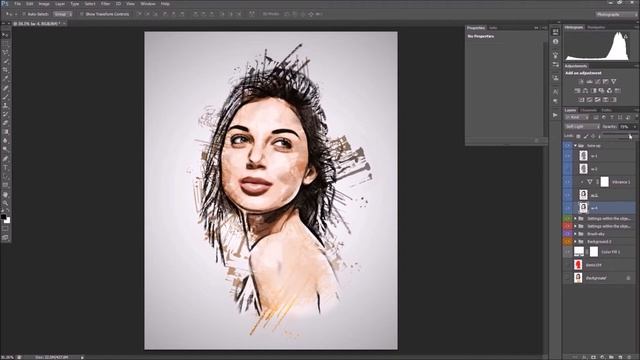Select the Horizontal Type tool

click(5, 167)
